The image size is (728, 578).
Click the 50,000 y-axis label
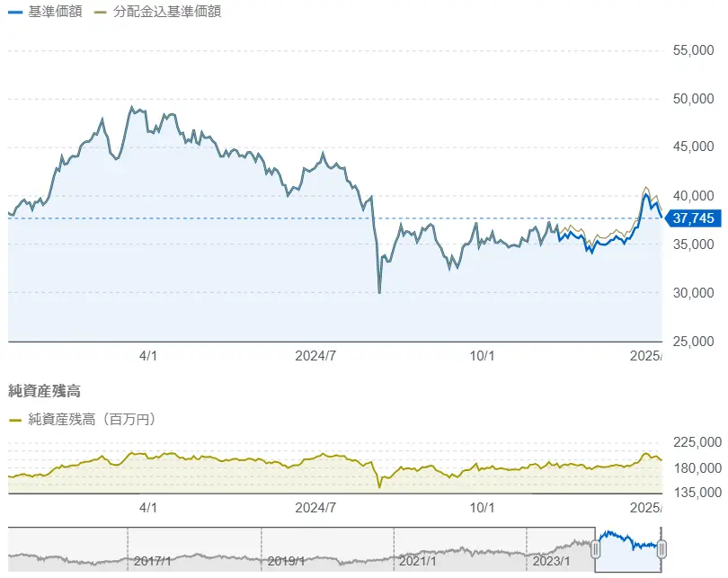coord(692,99)
